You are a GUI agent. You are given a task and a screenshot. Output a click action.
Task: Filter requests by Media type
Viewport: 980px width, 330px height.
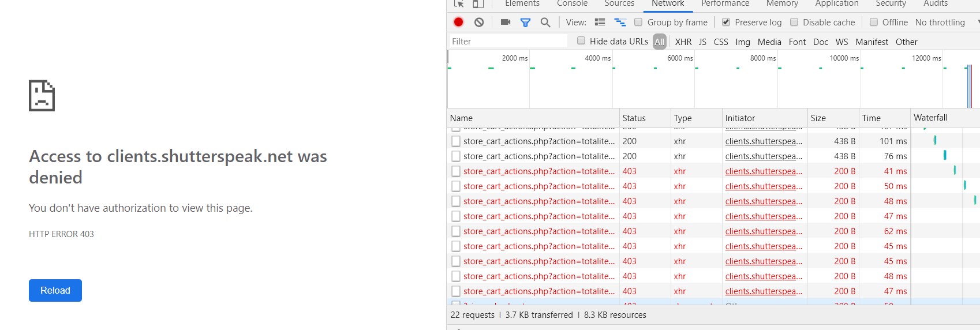pos(769,42)
